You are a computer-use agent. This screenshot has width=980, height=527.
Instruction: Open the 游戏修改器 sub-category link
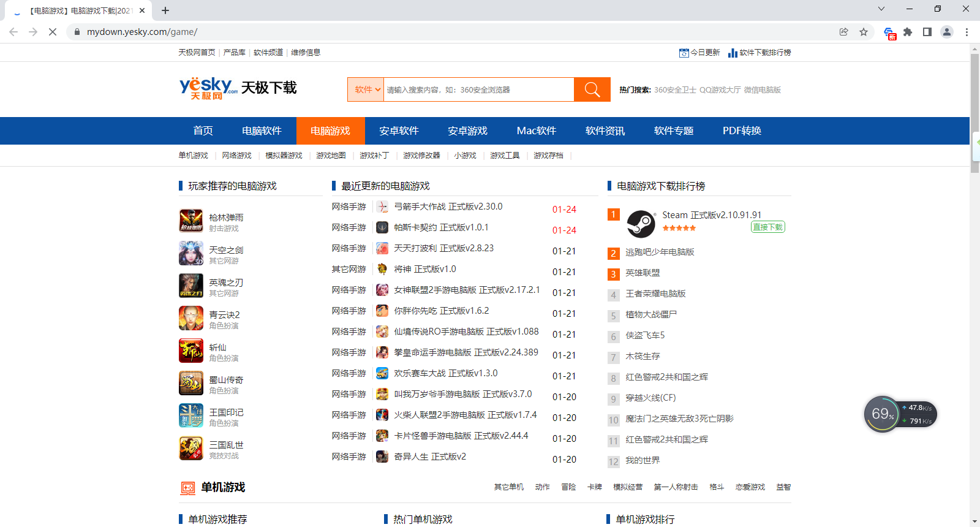[x=422, y=156]
